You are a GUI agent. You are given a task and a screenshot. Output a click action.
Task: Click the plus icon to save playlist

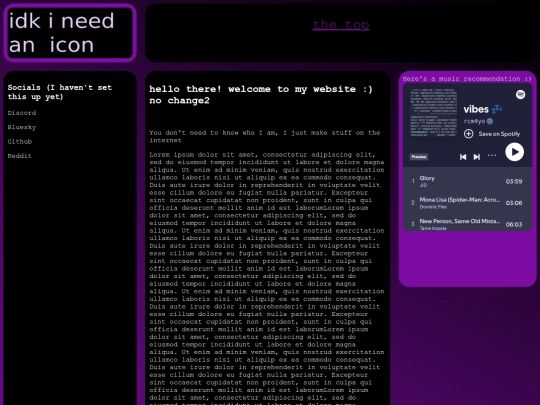[x=468, y=134]
